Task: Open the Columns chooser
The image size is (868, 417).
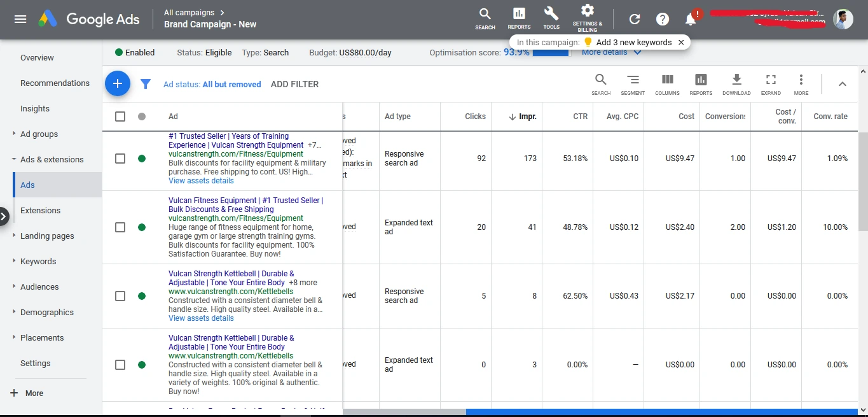Action: click(x=667, y=84)
